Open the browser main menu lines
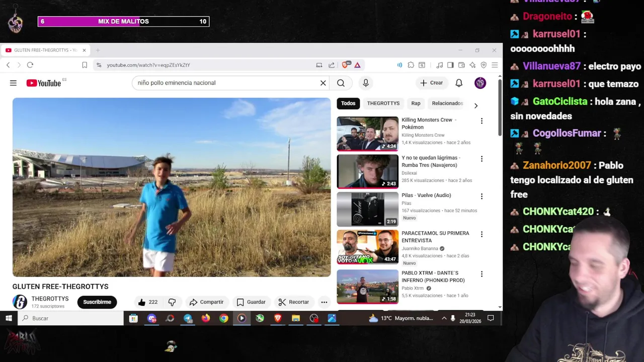 495,65
